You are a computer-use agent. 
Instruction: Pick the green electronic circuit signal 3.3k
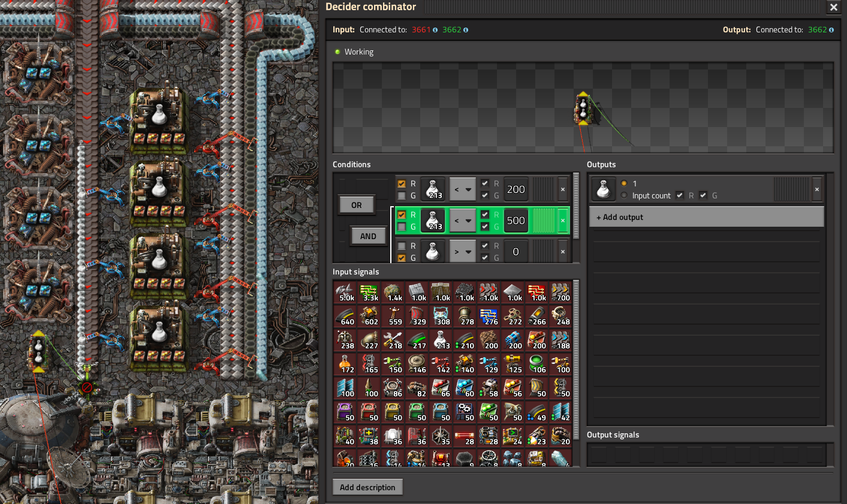coord(369,292)
